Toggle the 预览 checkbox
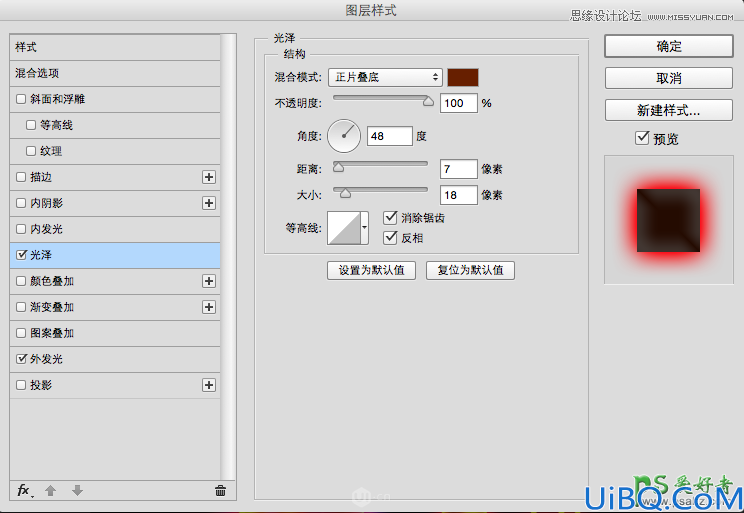The height and width of the screenshot is (513, 744). coord(642,138)
